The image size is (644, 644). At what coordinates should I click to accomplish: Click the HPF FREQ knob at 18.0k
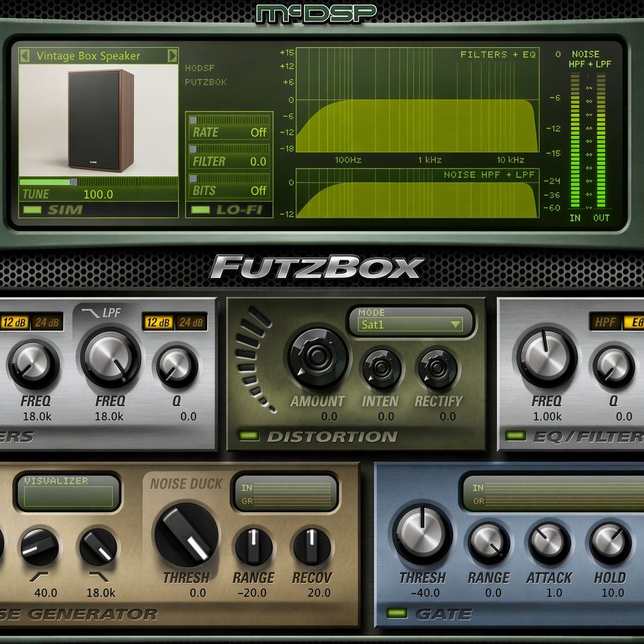(34, 365)
